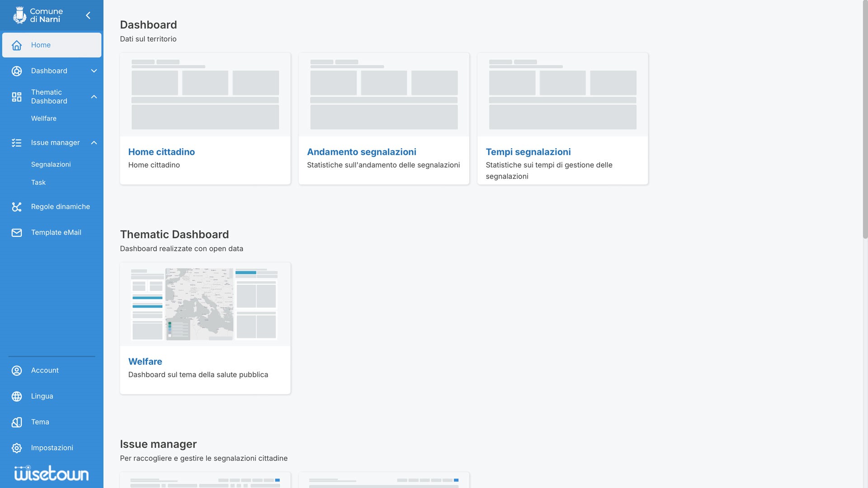This screenshot has height=488, width=868.
Task: Collapse the sidebar with the back arrow
Action: (x=88, y=15)
